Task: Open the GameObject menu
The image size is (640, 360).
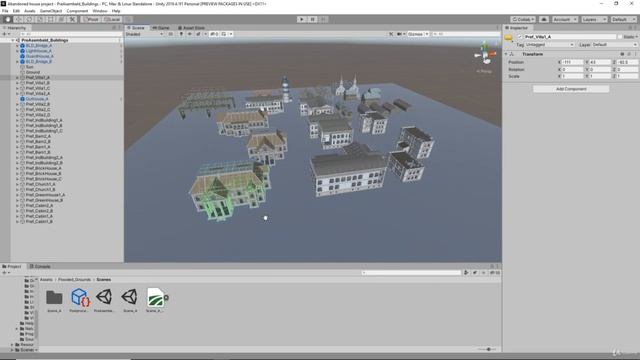Action: pos(51,11)
